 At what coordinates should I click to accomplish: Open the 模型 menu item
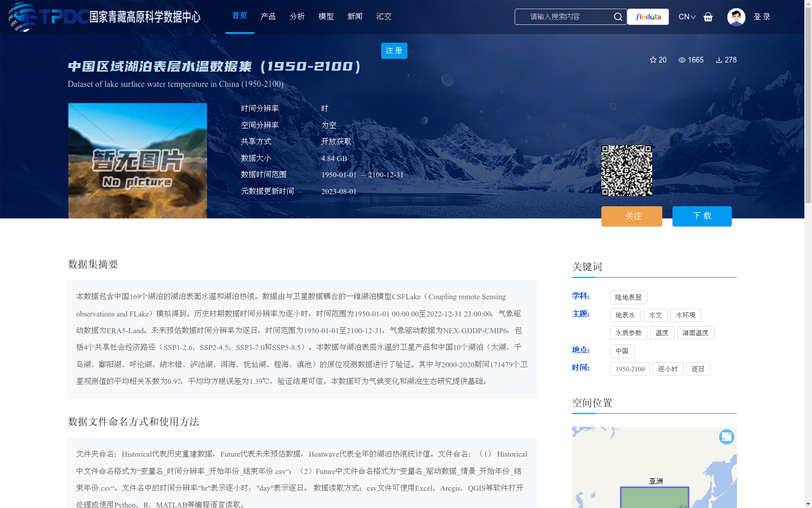pyautogui.click(x=326, y=17)
